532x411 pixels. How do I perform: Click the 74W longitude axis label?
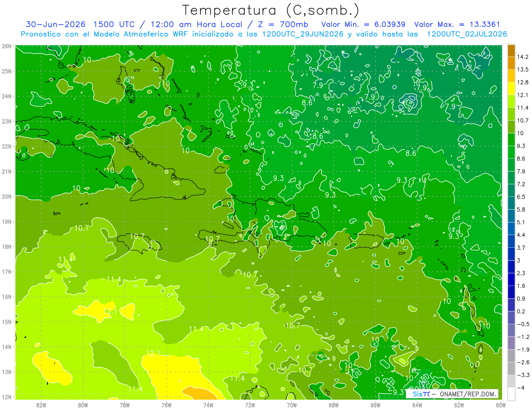(208, 405)
